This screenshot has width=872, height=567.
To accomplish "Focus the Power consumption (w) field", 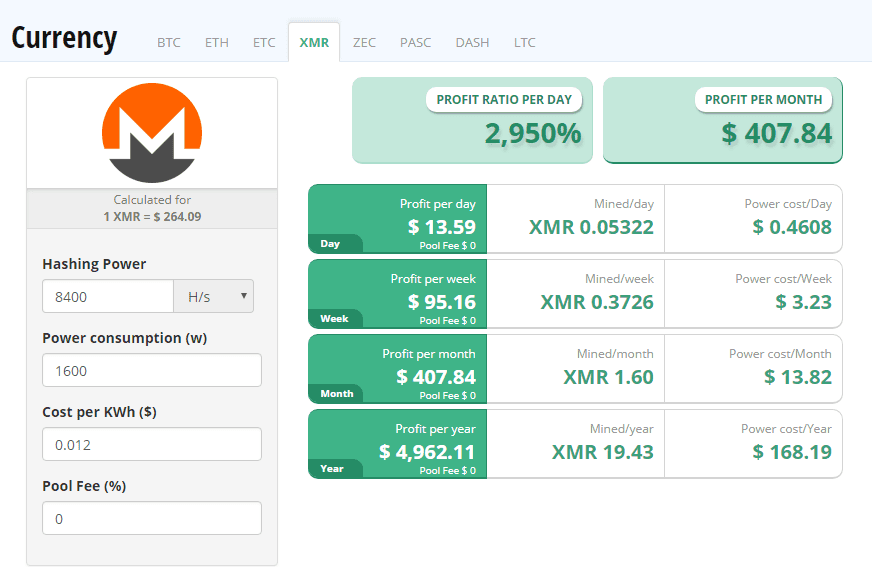I will pos(152,370).
